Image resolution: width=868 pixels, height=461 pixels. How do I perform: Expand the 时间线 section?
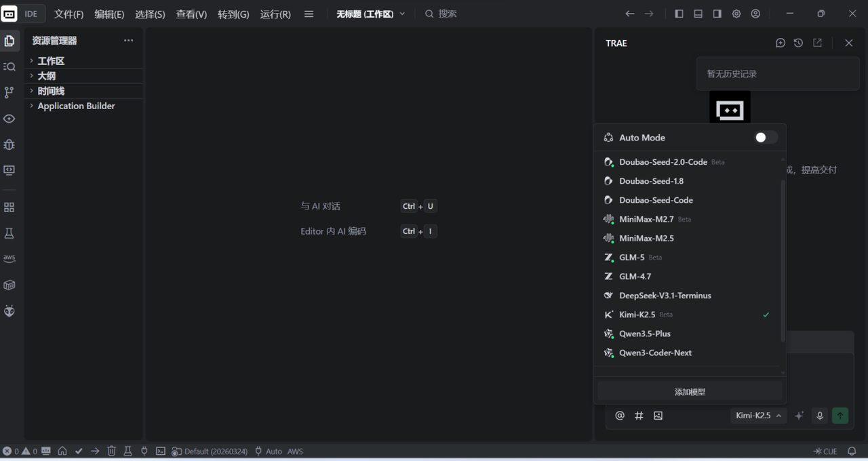pos(83,91)
